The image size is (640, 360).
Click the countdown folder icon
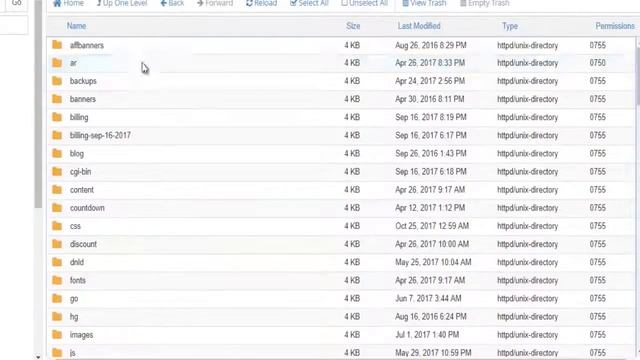click(x=57, y=208)
